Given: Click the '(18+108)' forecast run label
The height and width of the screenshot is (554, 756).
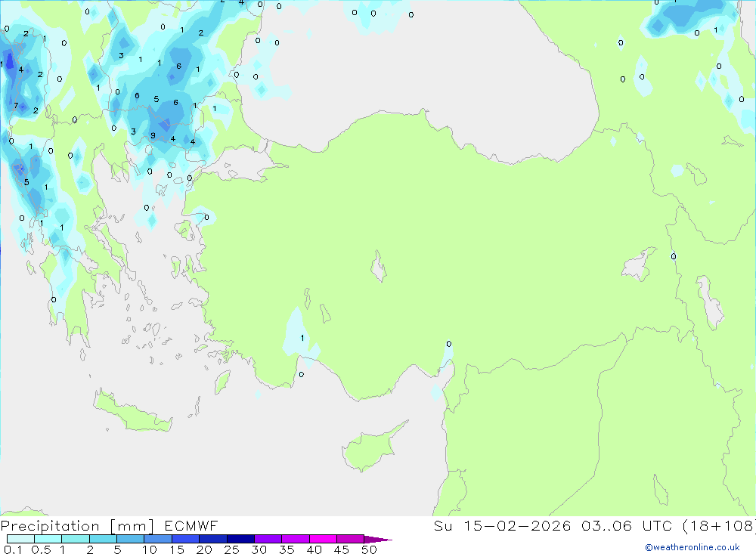Looking at the screenshot, I should (x=719, y=525).
